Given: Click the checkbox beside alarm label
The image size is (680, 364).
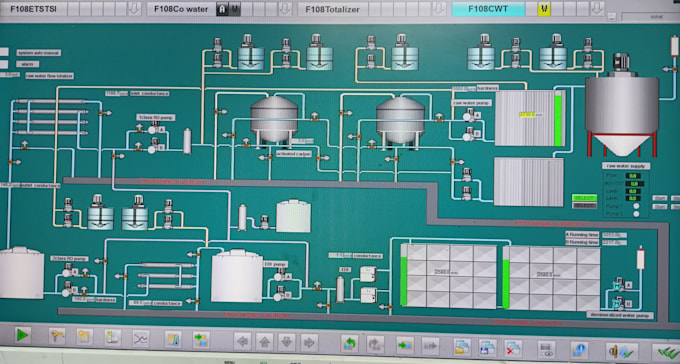Looking at the screenshot, I should [x=4, y=64].
